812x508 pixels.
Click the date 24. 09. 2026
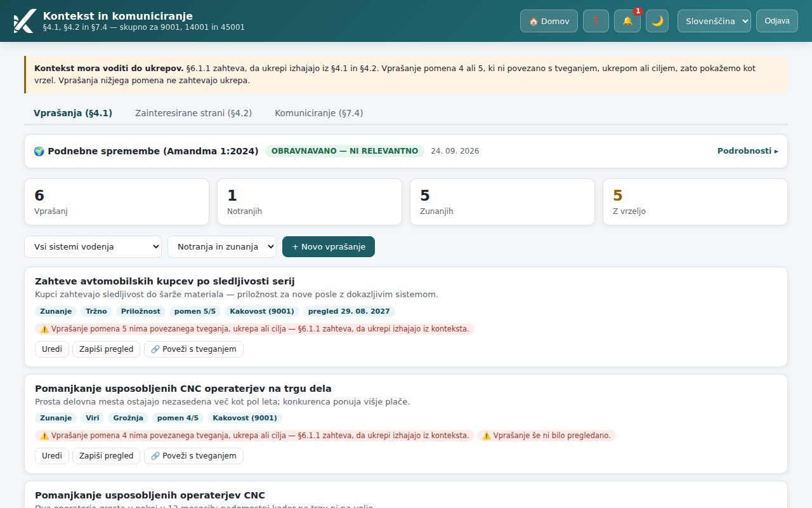pyautogui.click(x=455, y=151)
